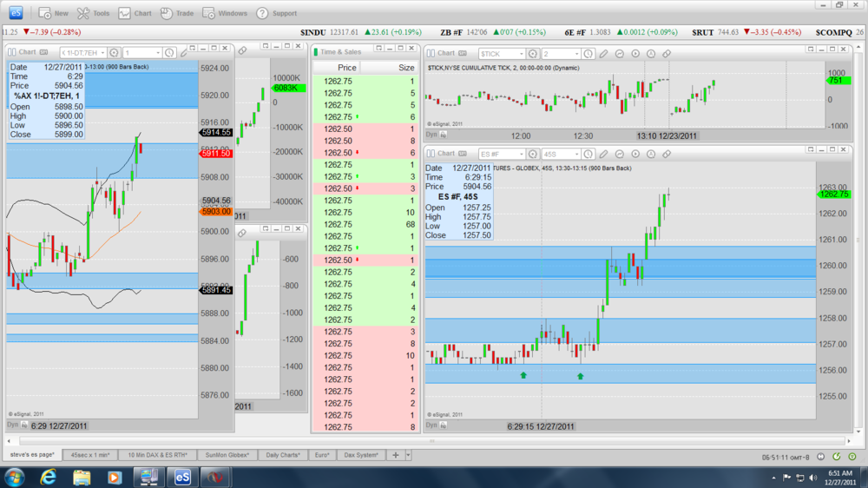Click keyboard icon in $TICK chart title
This screenshot has height=488, width=868.
(463, 53)
